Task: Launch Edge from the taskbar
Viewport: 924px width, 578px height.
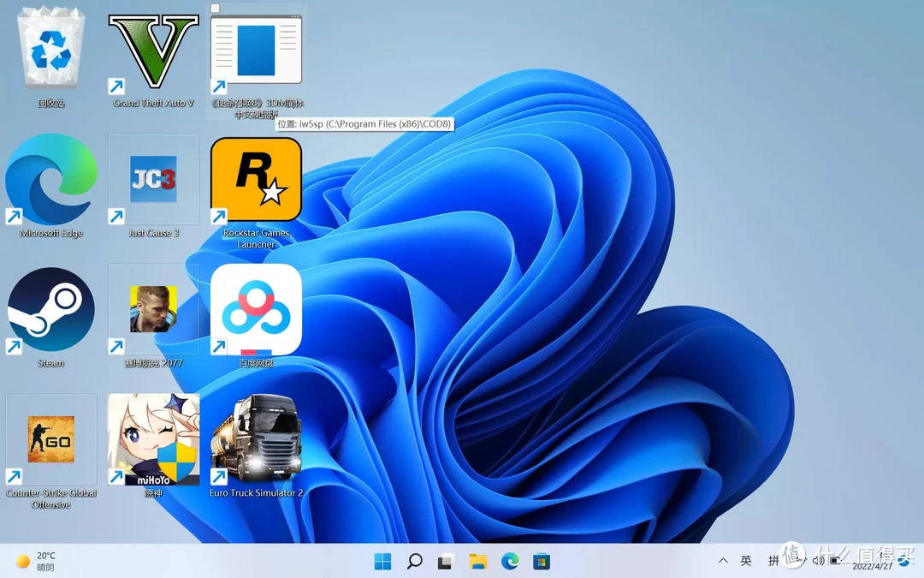Action: coord(510,561)
